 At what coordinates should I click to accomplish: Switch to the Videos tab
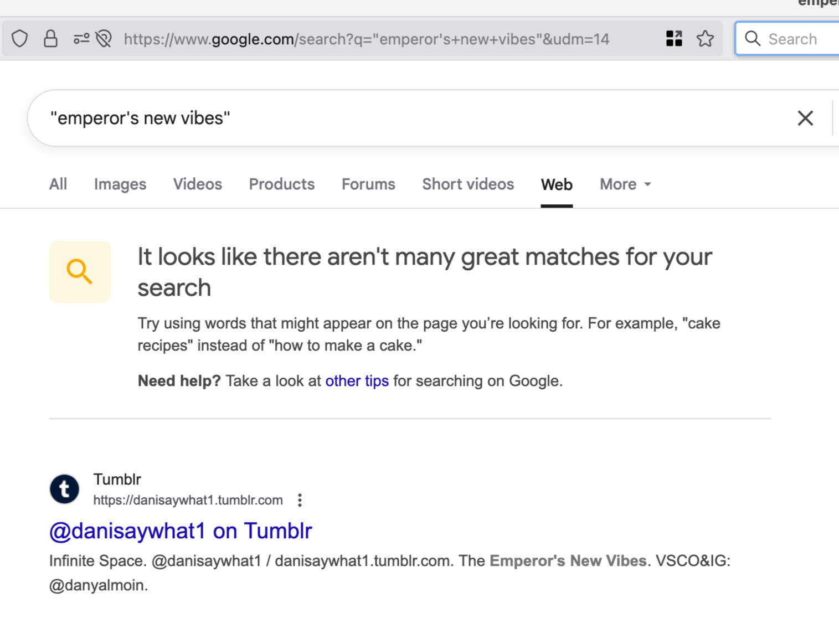(x=197, y=184)
